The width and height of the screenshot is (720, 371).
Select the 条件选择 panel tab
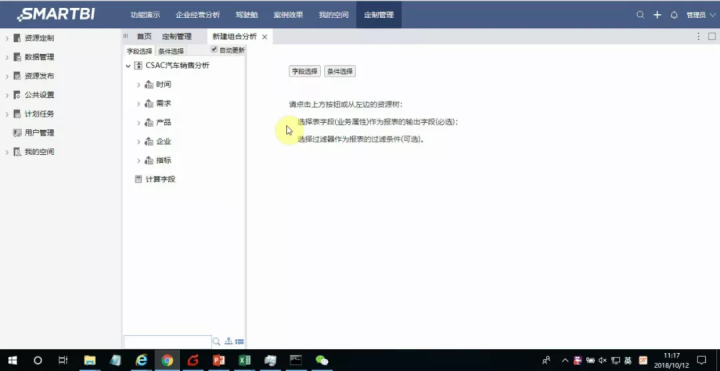click(x=171, y=51)
